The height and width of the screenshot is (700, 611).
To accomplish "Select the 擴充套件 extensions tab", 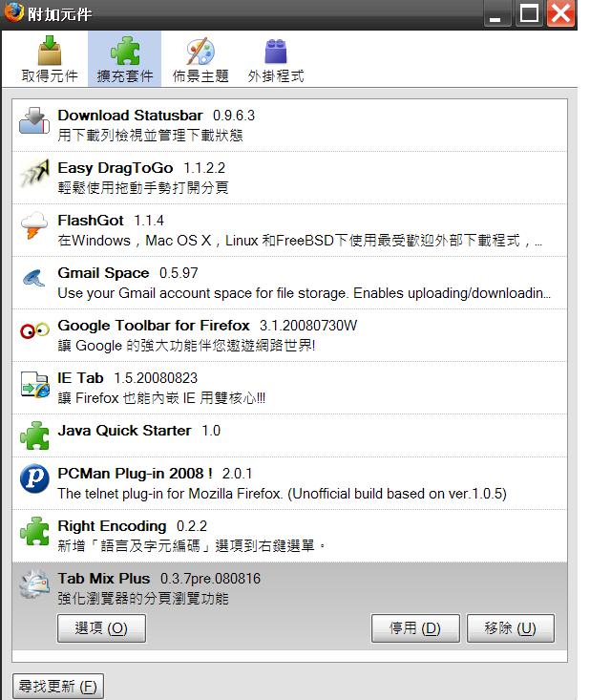I will click(x=124, y=59).
